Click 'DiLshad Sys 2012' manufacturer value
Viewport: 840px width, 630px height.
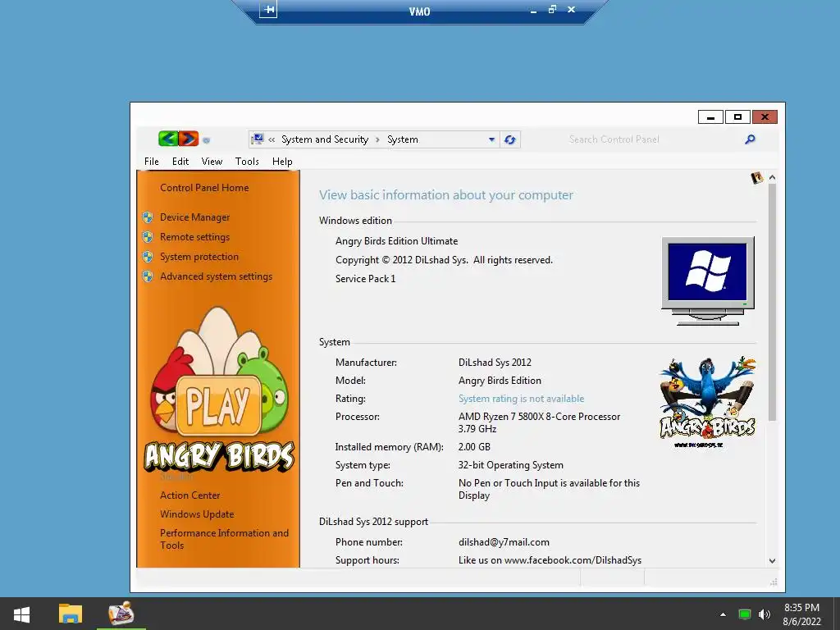(x=495, y=363)
